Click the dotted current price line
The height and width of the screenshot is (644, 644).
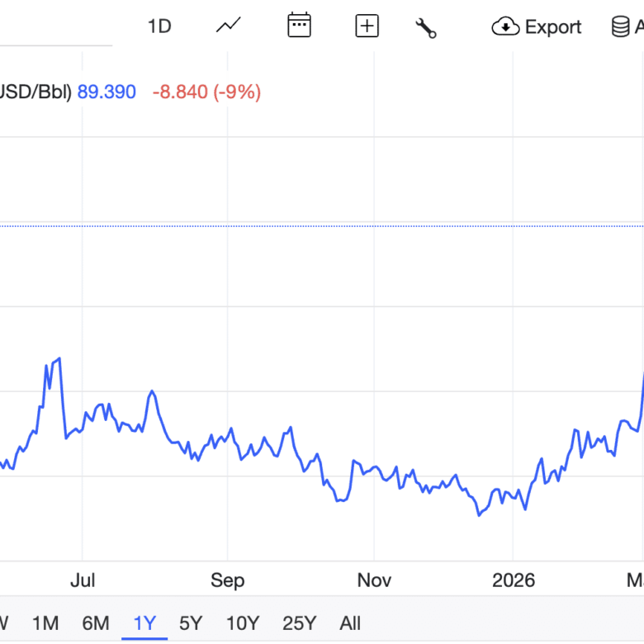click(330, 225)
